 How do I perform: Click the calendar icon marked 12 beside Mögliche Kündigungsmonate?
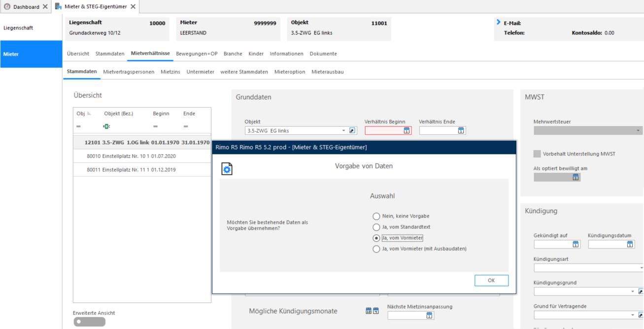pyautogui.click(x=369, y=311)
